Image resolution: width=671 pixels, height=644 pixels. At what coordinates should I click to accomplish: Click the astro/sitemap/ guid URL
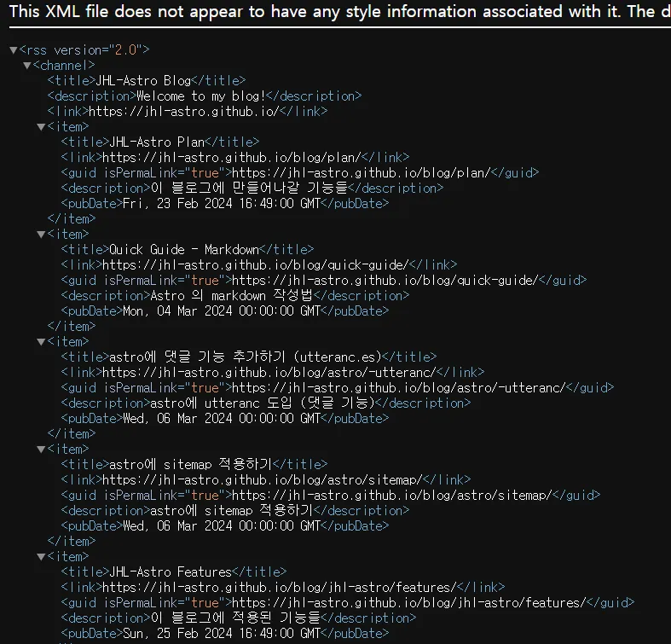391,496
